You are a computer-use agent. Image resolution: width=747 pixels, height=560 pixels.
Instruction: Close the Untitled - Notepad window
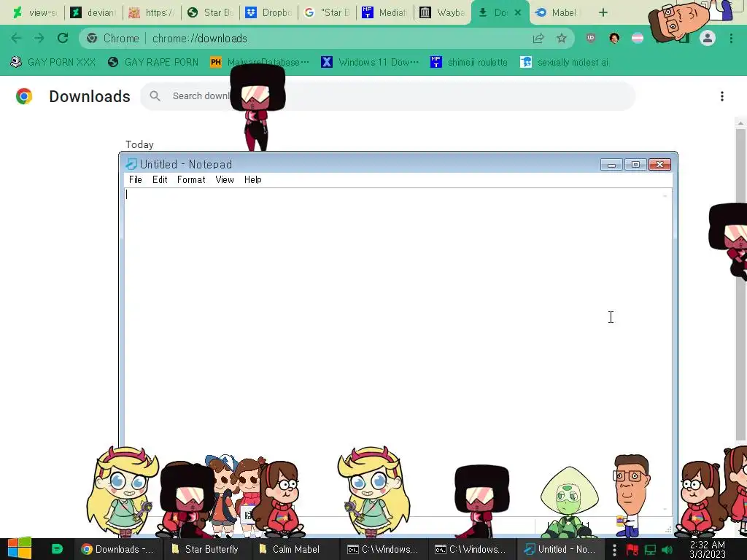(659, 165)
